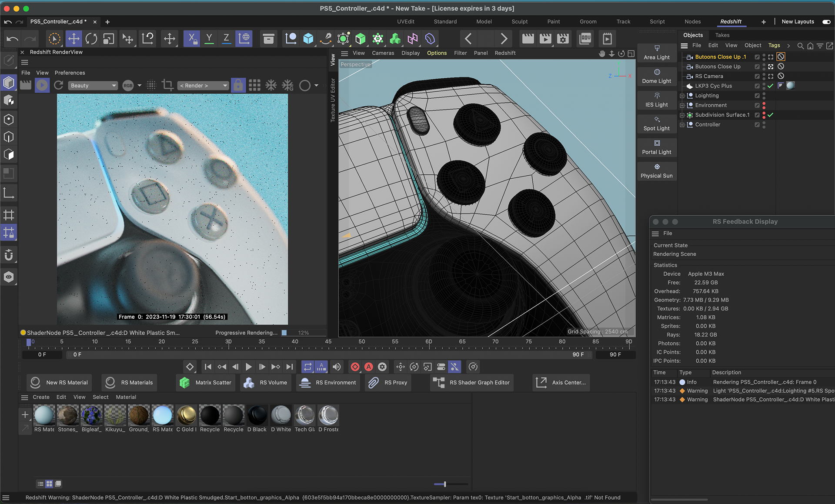
Task: Add a Portal Light
Action: [657, 147]
